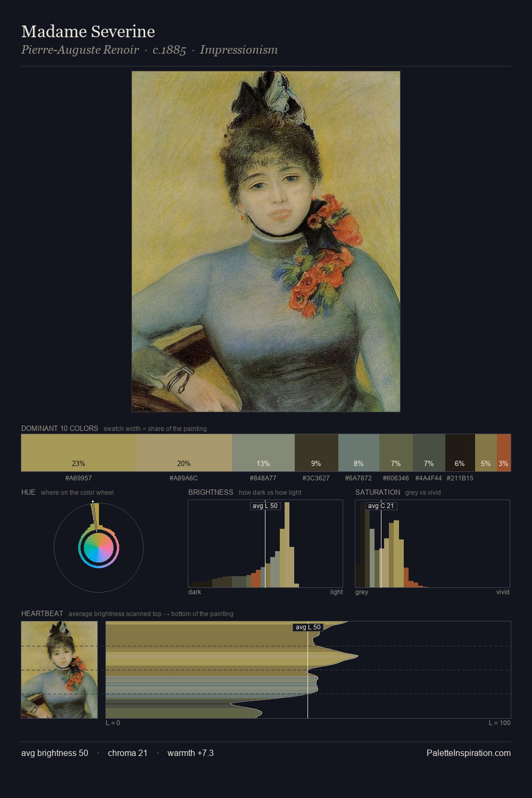Select the 8% slate swatch #6A7872
The height and width of the screenshot is (798, 532).
click(359, 453)
